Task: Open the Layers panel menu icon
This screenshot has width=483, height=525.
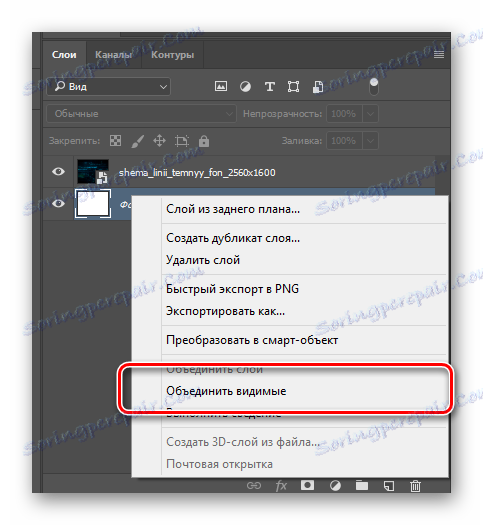Action: point(439,54)
